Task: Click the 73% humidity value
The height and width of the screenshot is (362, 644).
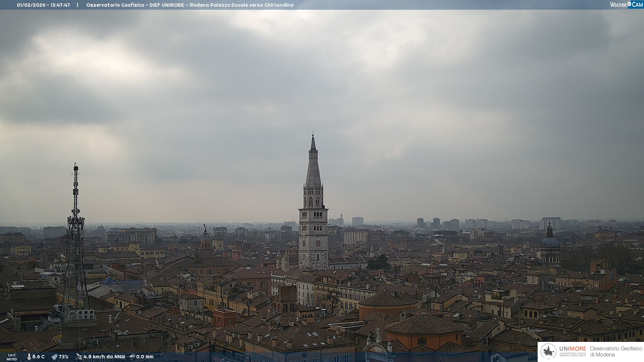Action: point(63,357)
